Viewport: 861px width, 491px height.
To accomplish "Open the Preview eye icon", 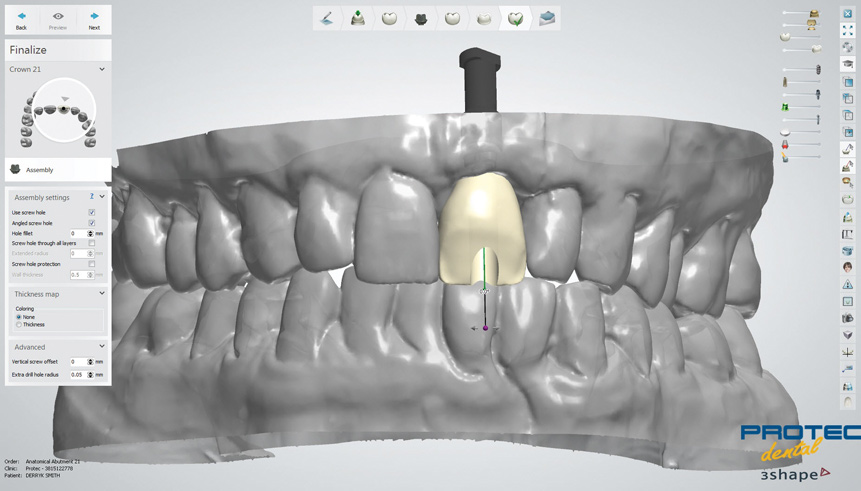I will click(58, 19).
